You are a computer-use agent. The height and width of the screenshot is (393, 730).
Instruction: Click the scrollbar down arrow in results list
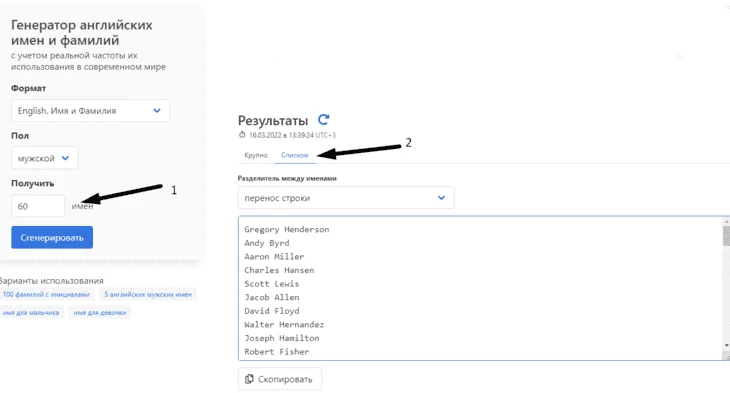click(726, 346)
